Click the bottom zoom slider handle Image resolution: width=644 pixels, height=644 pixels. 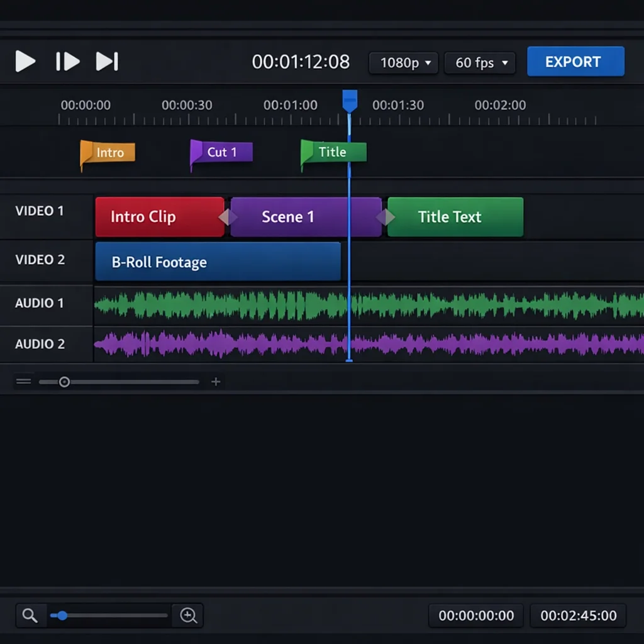(x=62, y=616)
